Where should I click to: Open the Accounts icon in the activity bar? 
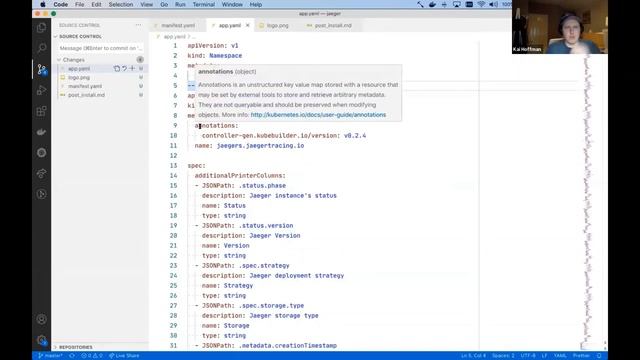(41, 319)
